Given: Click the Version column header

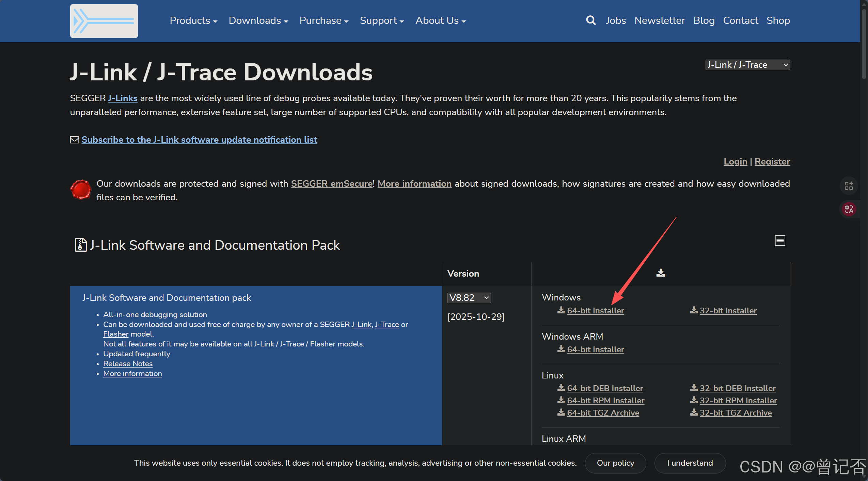Looking at the screenshot, I should tap(463, 274).
